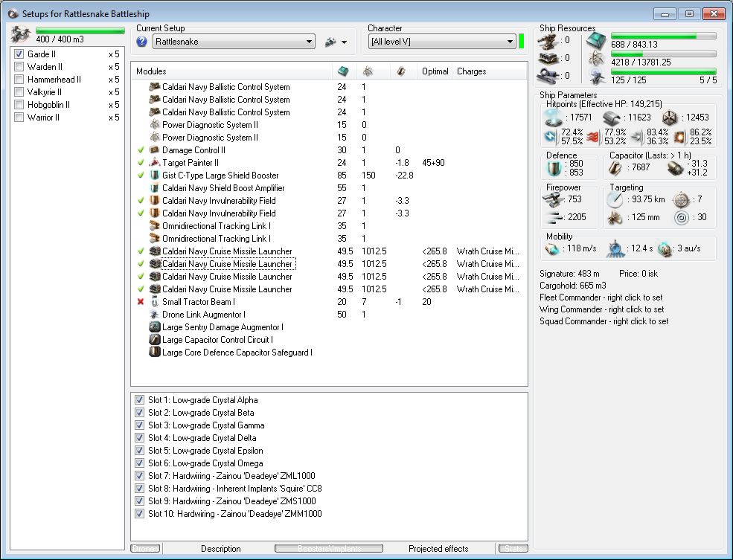Disable Slot 6 Low-grade Crystal Omega implant
Image resolution: width=733 pixels, height=560 pixels.
(139, 463)
